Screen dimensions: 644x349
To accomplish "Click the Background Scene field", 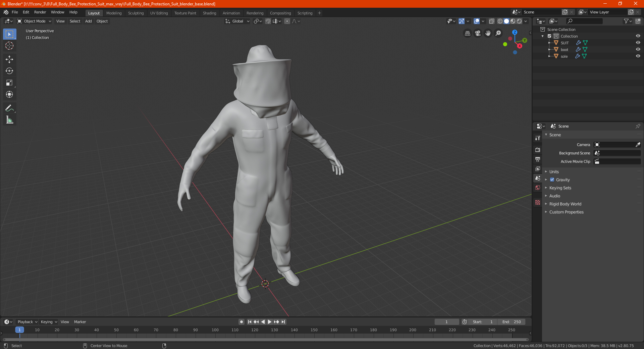I will 617,153.
